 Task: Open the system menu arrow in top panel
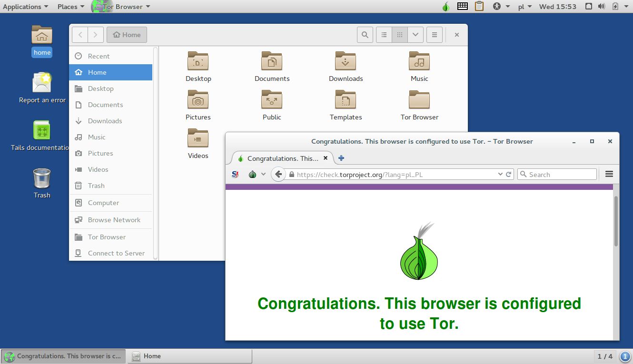(626, 7)
